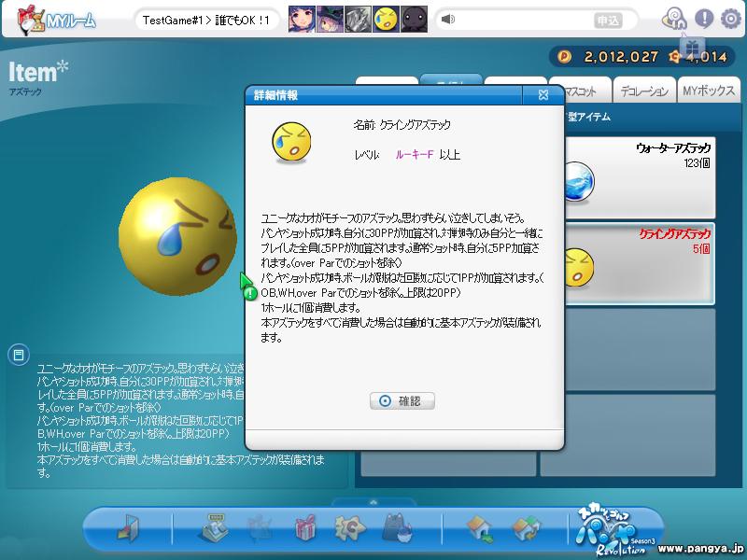
Task: Click the house with green arrow icon
Action: pyautogui.click(x=481, y=529)
